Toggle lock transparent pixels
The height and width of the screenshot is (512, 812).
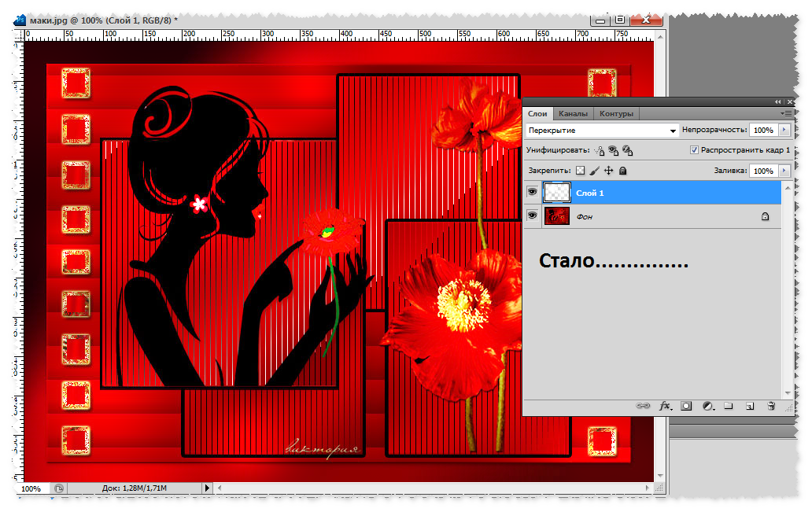point(580,171)
